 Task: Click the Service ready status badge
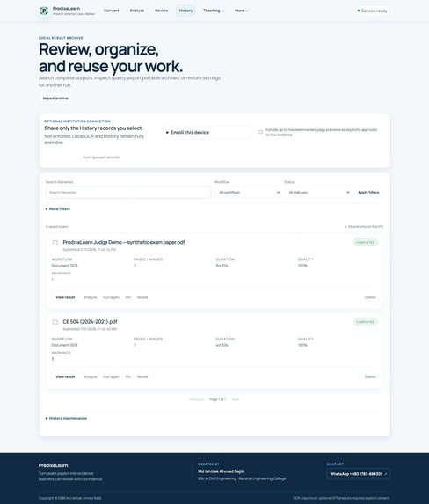[373, 11]
